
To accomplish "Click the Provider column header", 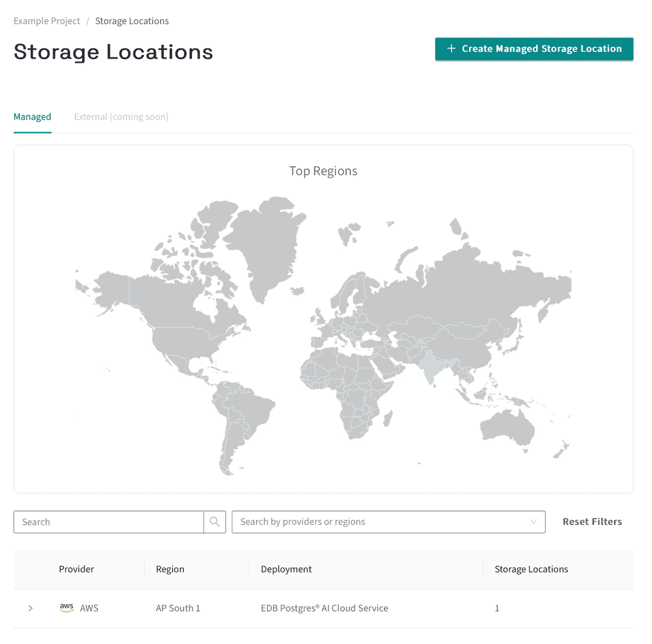I will click(76, 568).
